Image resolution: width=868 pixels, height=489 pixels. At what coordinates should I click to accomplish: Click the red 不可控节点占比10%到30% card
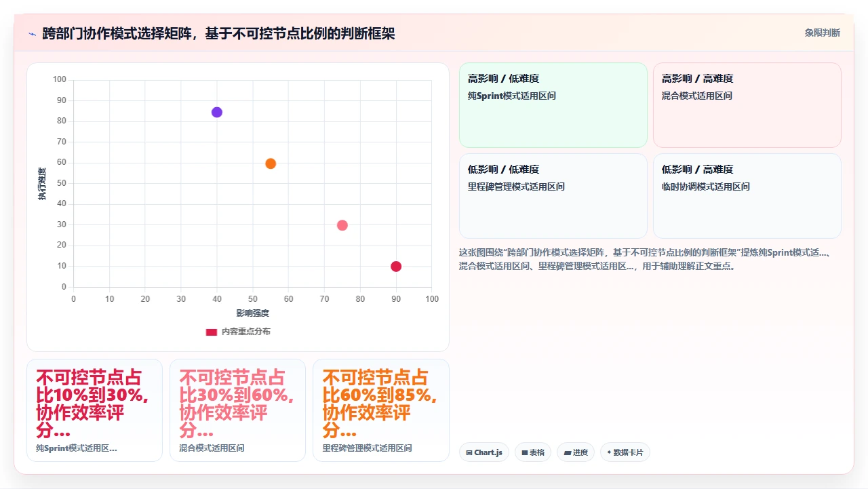[x=94, y=410]
